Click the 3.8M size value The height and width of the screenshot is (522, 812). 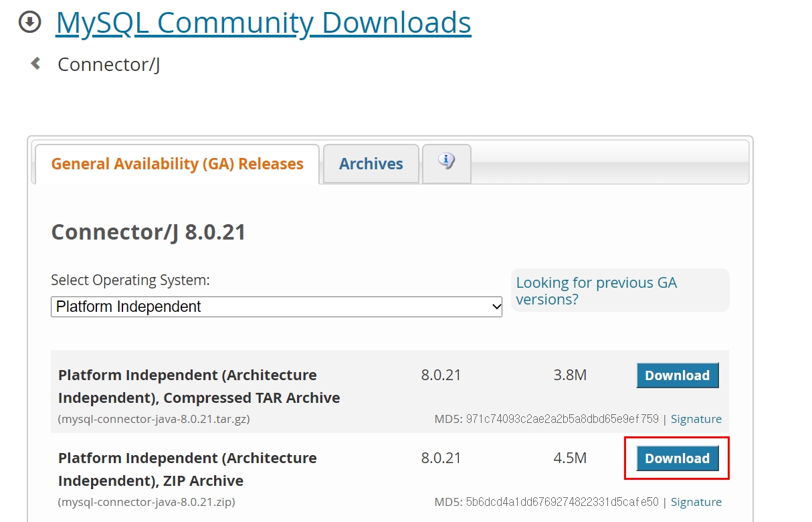click(x=570, y=375)
